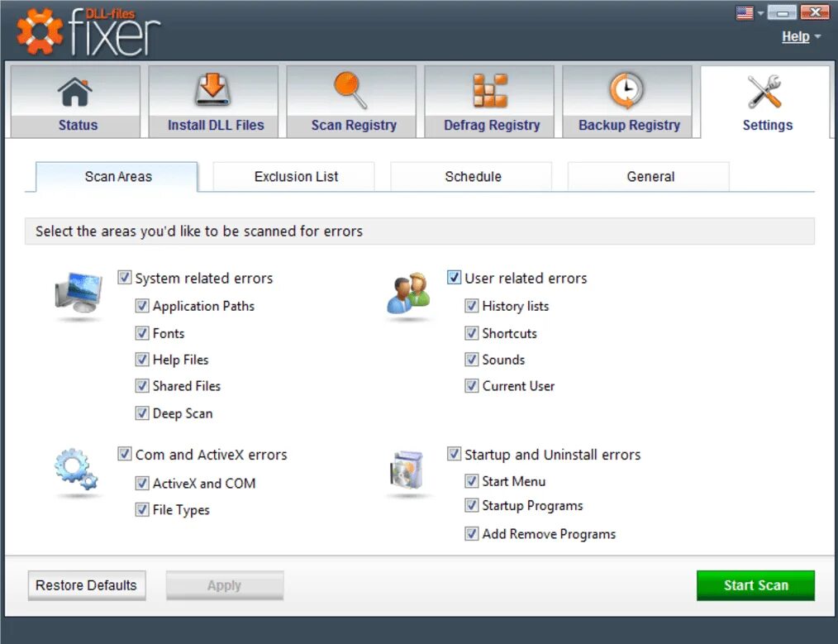Open the Status home icon
Image resolution: width=838 pixels, height=644 pixels.
tap(75, 92)
